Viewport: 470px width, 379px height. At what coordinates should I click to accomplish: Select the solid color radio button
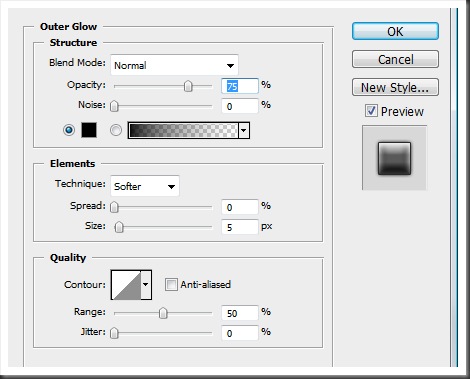pyautogui.click(x=69, y=130)
